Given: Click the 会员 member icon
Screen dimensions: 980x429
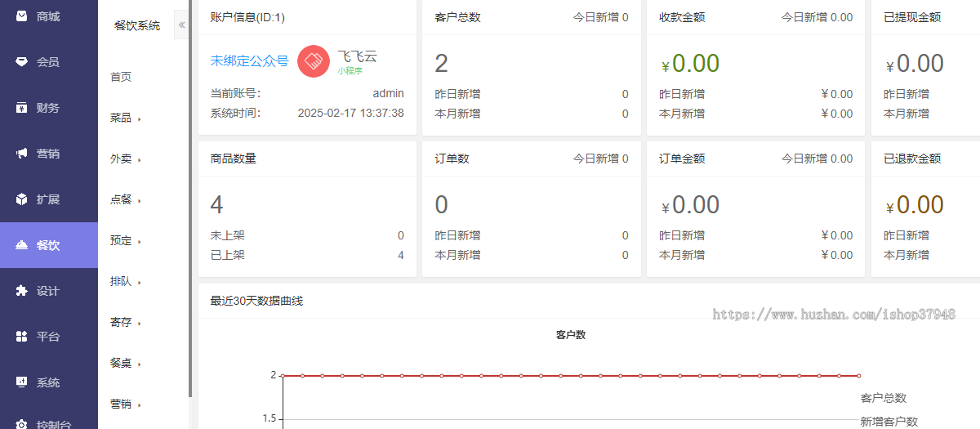Looking at the screenshot, I should point(21,62).
